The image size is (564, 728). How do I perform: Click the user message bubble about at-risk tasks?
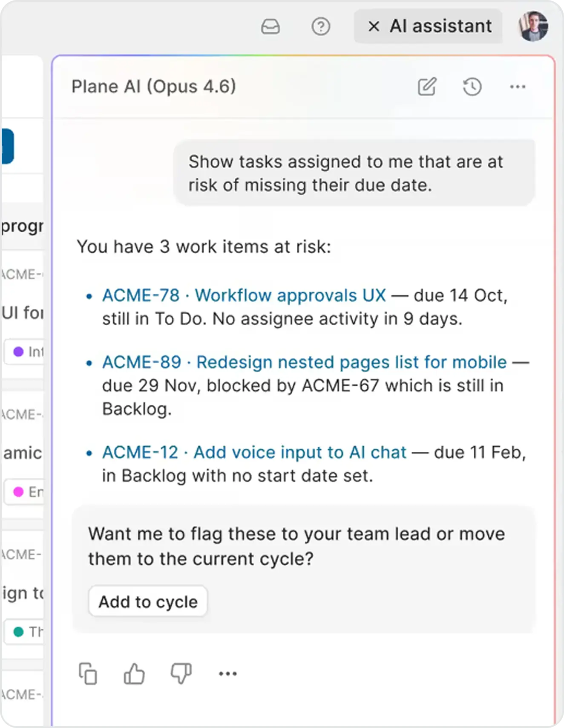tap(354, 173)
